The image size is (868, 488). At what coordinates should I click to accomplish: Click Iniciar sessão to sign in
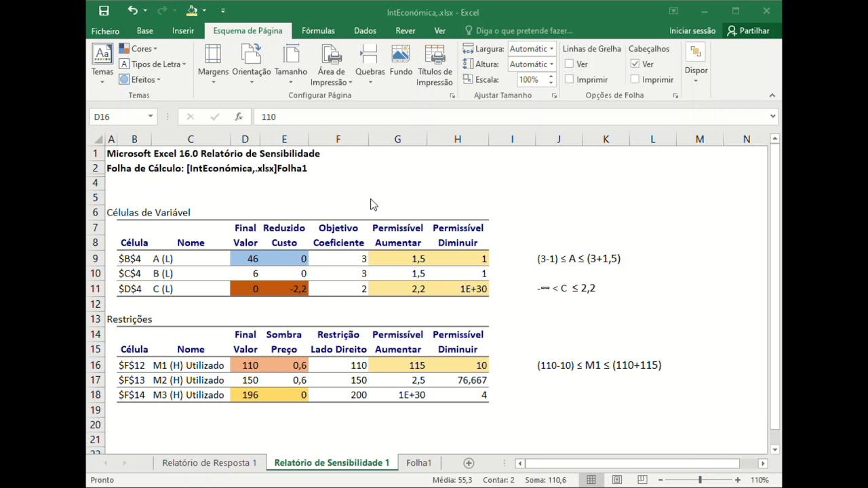[x=692, y=30]
